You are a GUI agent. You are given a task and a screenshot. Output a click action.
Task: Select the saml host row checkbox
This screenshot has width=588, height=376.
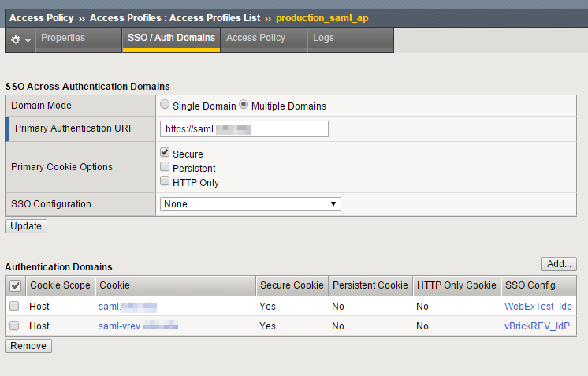coord(14,306)
